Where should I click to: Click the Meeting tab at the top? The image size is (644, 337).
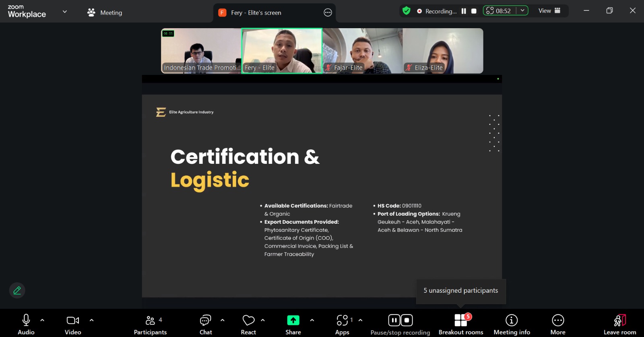coord(105,12)
